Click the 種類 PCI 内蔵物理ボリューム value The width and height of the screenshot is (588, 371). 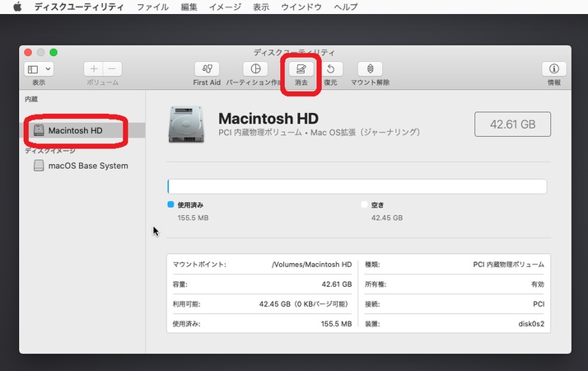click(x=508, y=265)
